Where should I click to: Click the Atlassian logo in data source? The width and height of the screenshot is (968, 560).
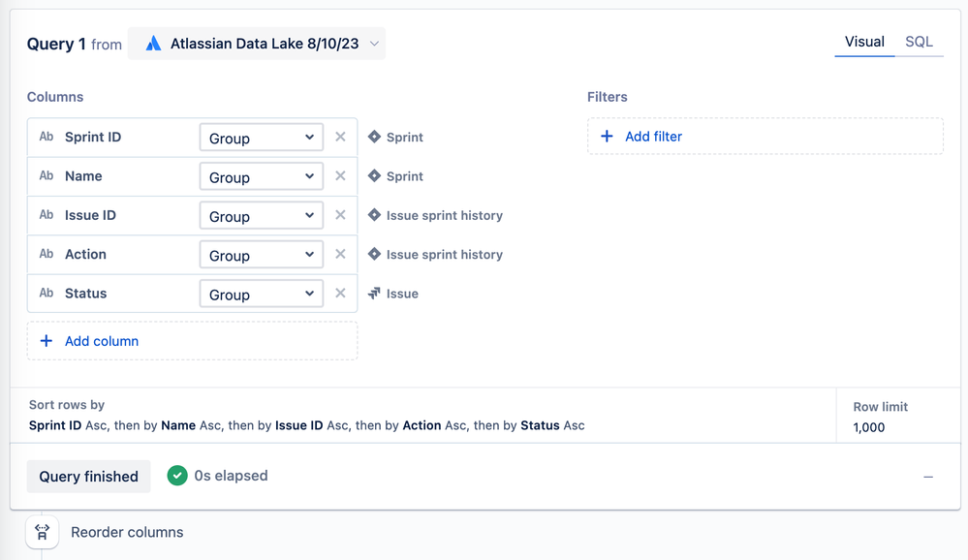point(153,44)
